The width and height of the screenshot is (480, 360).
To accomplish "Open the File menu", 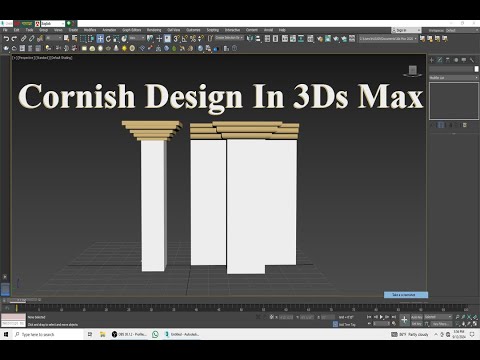I will 5,30.
